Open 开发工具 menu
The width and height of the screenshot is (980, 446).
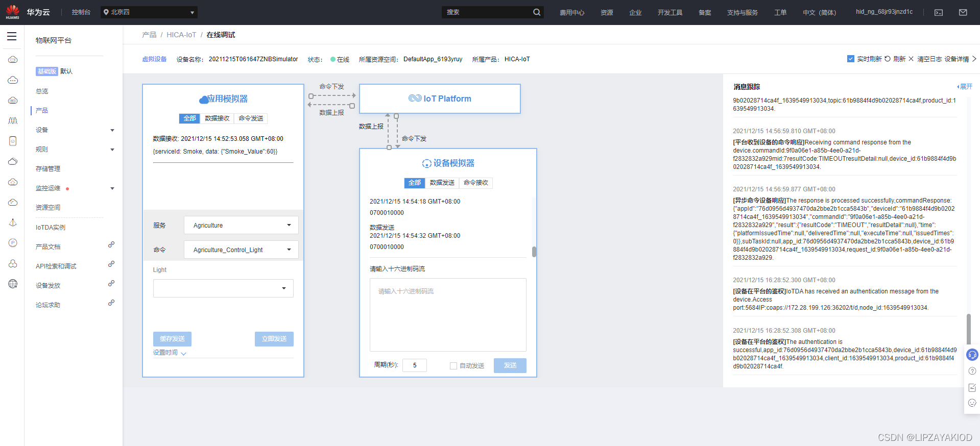pos(670,12)
